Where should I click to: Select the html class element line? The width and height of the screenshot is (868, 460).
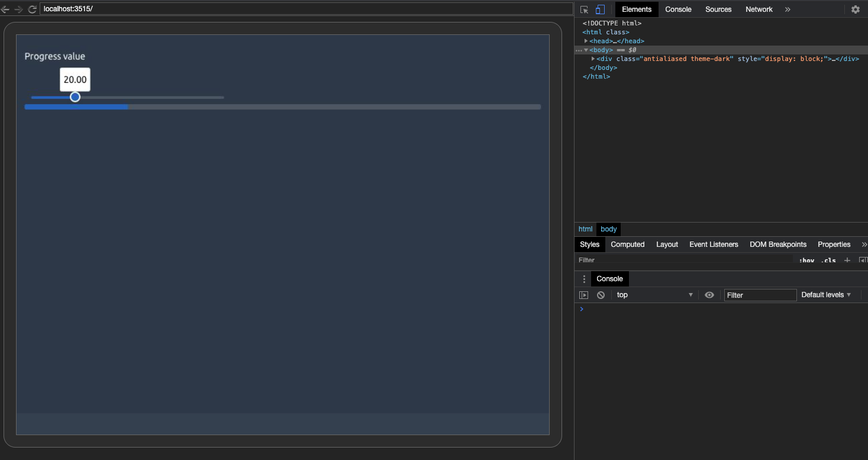(x=606, y=32)
